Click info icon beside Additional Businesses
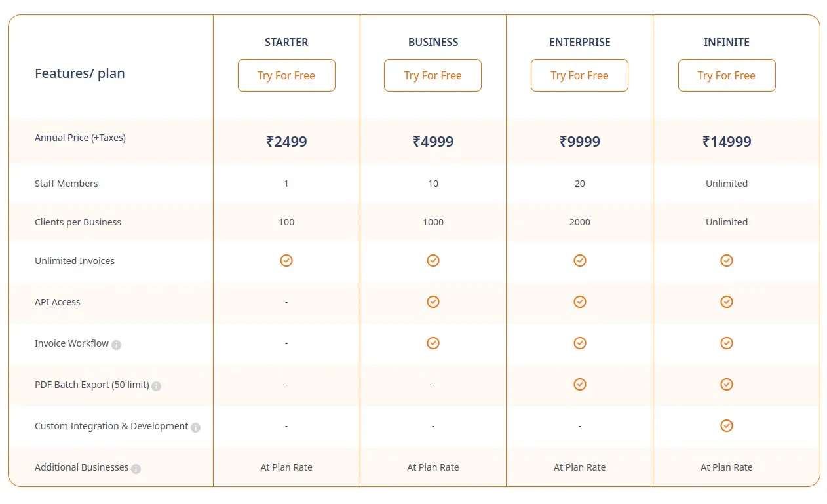Image resolution: width=827 pixels, height=504 pixels. click(136, 469)
